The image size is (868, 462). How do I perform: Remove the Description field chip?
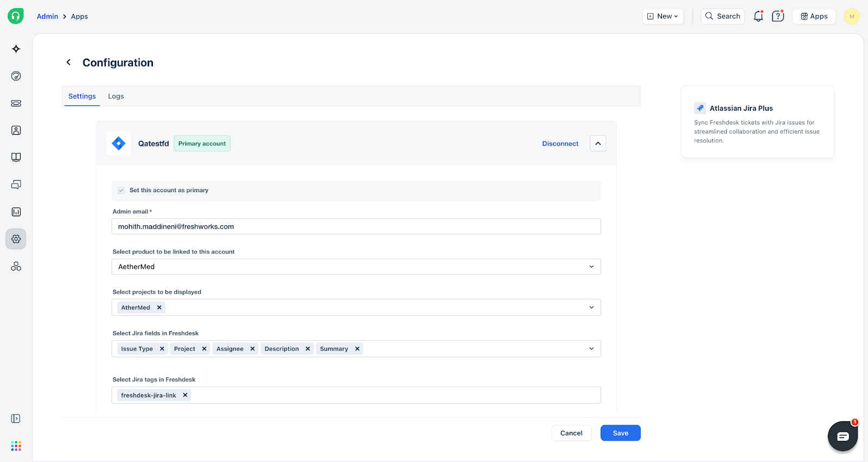coord(308,349)
